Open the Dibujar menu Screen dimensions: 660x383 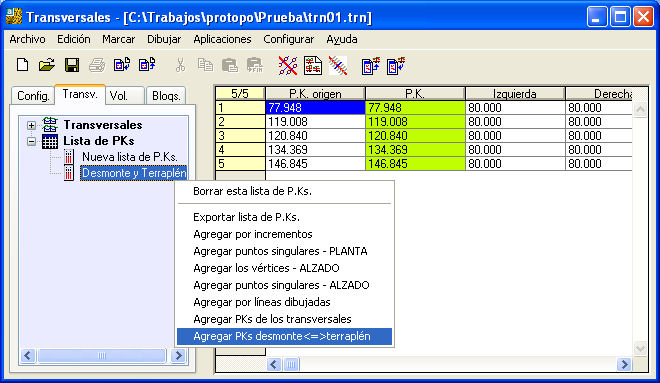pos(164,39)
